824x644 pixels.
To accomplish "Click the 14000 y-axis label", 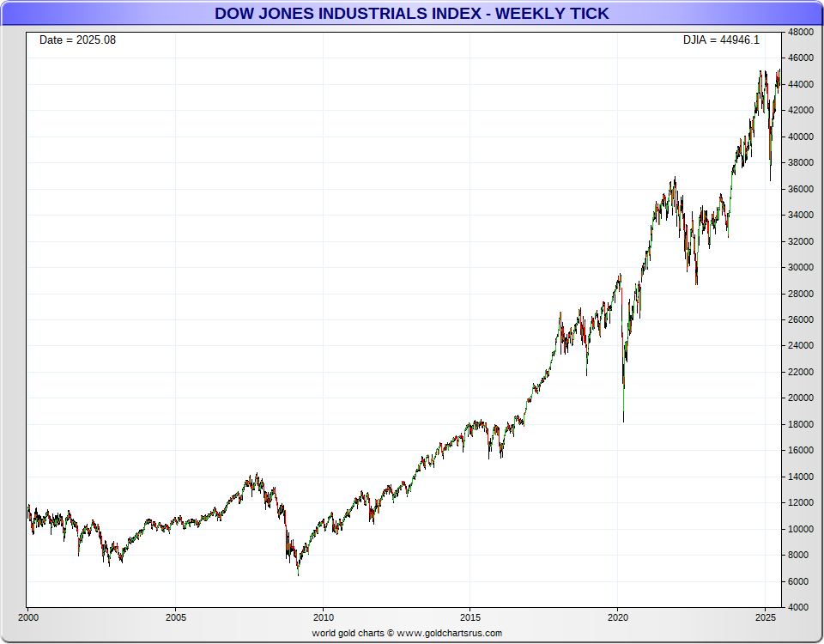I will pyautogui.click(x=801, y=477).
